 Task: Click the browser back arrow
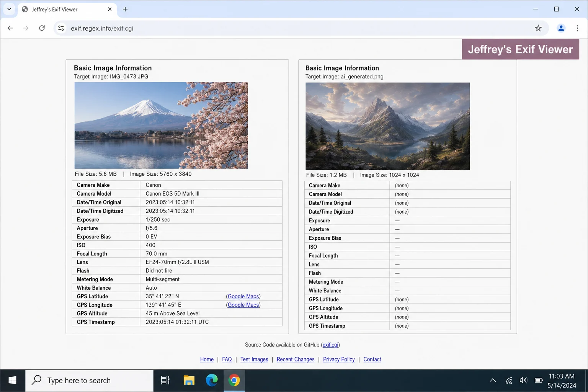tap(10, 28)
